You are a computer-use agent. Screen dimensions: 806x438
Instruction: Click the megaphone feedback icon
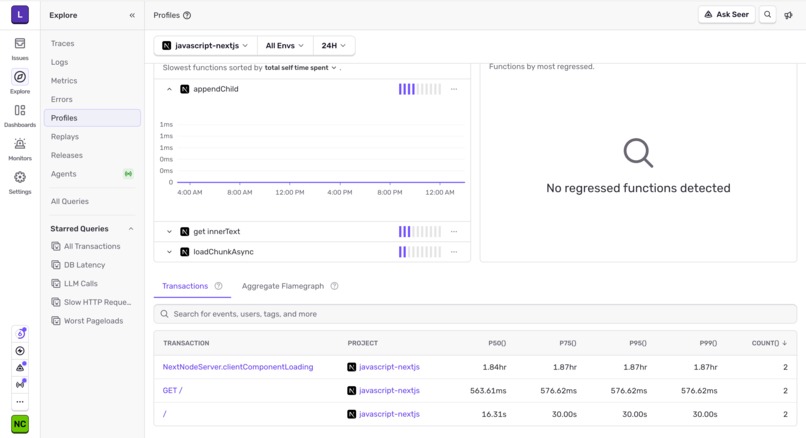(x=788, y=15)
